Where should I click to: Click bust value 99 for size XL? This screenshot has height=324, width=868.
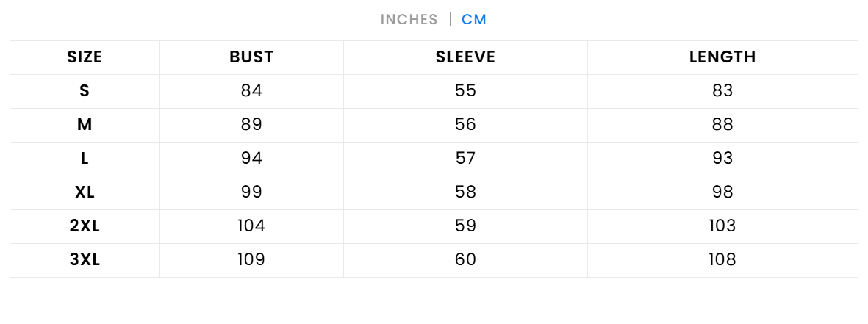pos(251,192)
